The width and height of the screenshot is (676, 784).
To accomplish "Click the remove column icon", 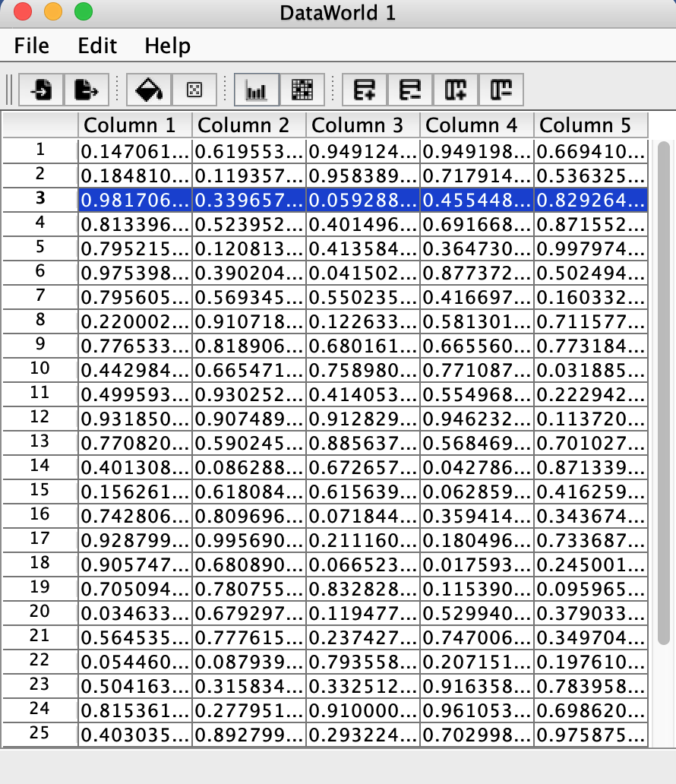I will click(x=501, y=90).
